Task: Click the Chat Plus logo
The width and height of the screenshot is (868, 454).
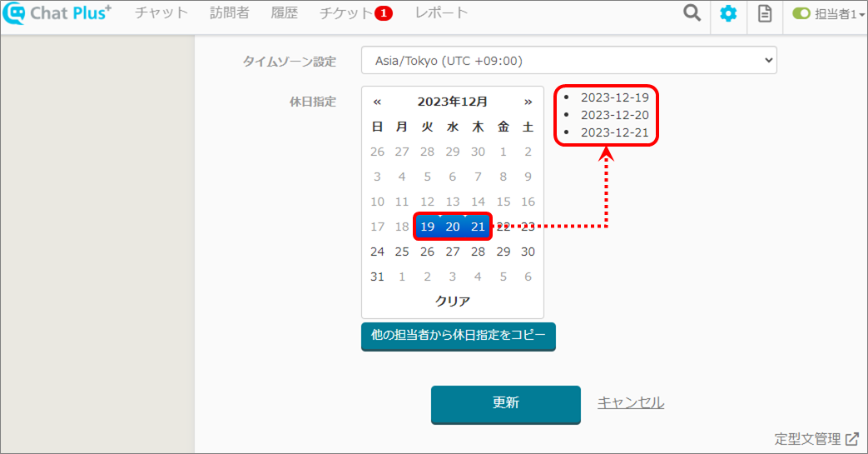Action: [x=57, y=14]
